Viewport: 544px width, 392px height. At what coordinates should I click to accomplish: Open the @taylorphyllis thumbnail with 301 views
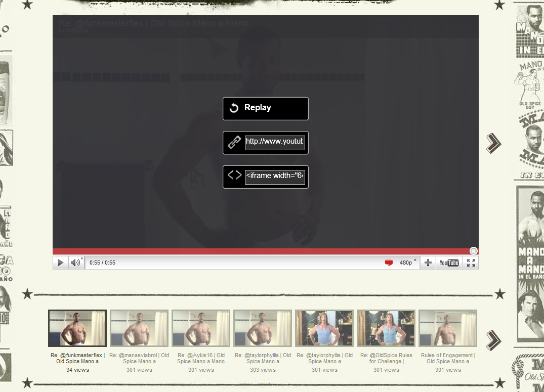pyautogui.click(x=324, y=328)
